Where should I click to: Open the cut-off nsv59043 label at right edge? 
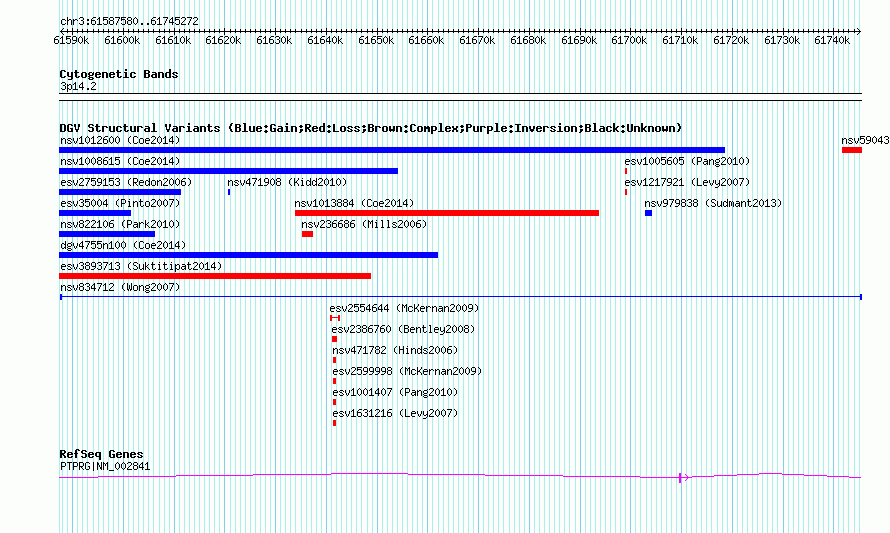[x=865, y=140]
